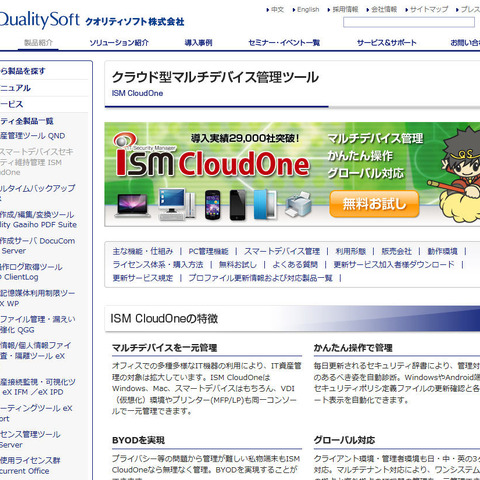The width and height of the screenshot is (480, 480).
Task: Open the ソリューション紹介 navigation tab
Action: [x=119, y=43]
